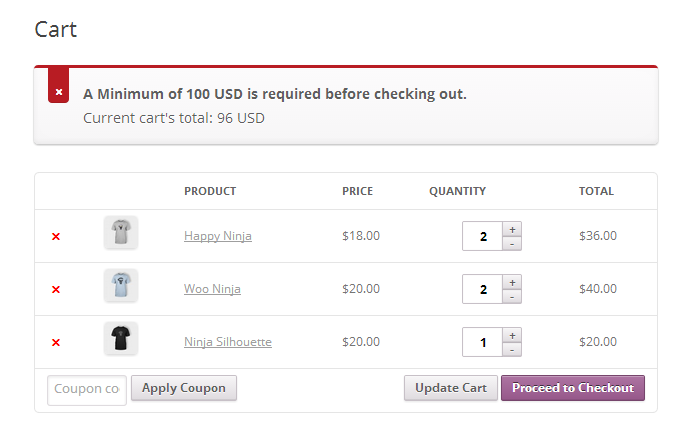Click the black Ninja Silhouette shirt thumbnail
Image resolution: width=699 pixels, height=439 pixels.
click(x=121, y=338)
